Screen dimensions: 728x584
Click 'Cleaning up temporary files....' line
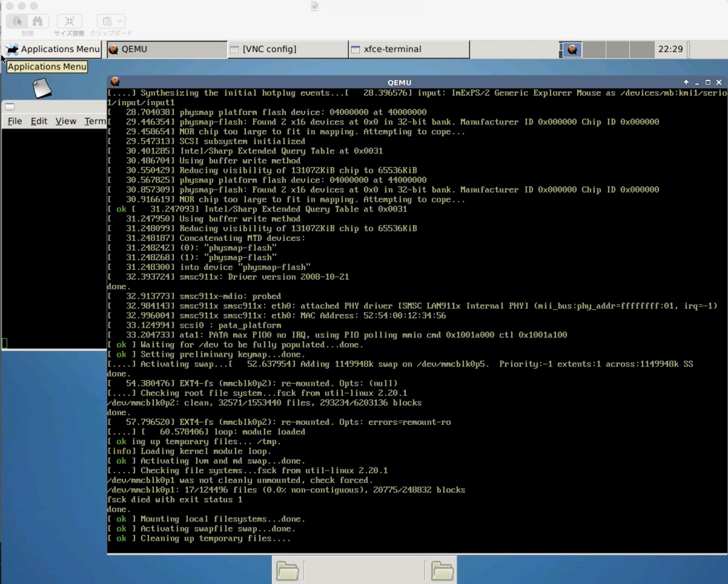tap(199, 539)
